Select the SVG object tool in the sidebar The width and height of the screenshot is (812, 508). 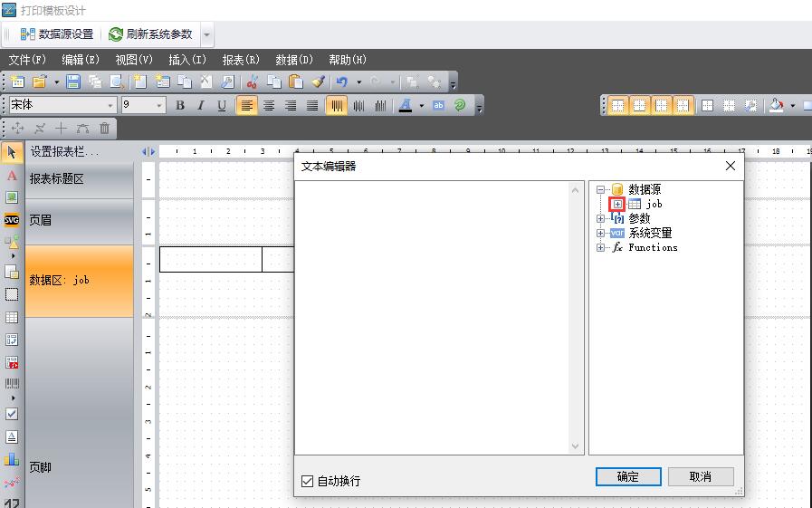tap(12, 219)
